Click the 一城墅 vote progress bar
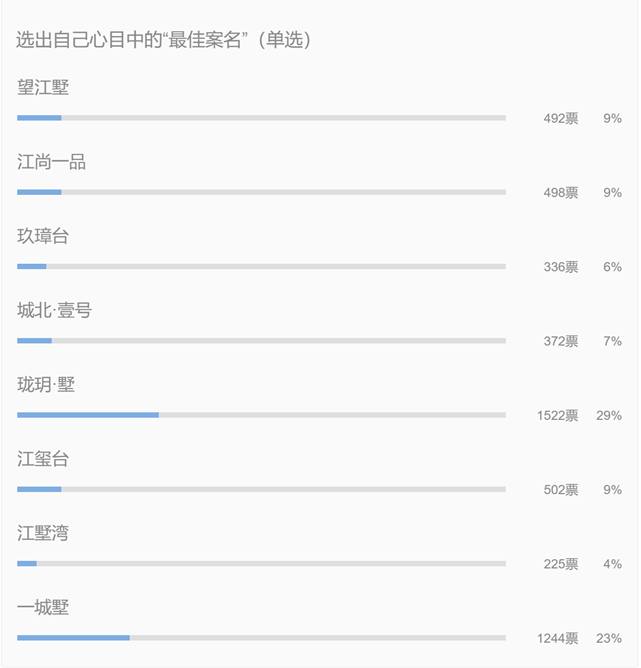 [x=262, y=638]
